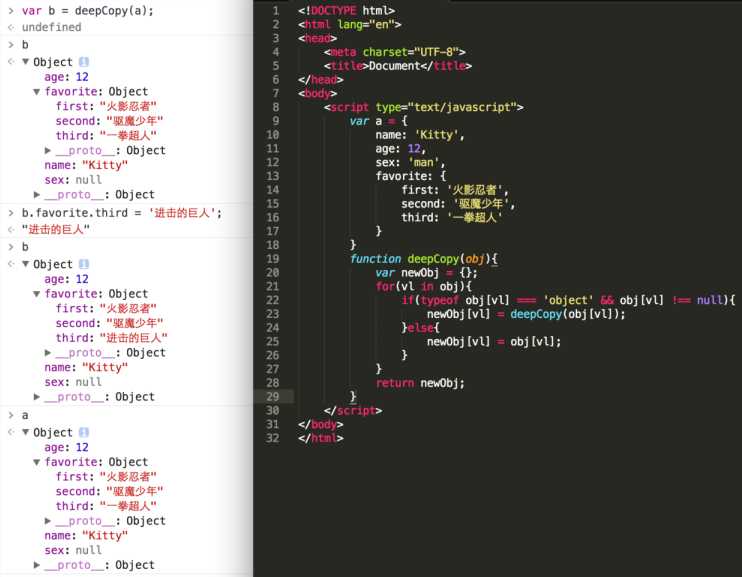This screenshot has width=742, height=577.
Task: Collapse the Object shown after 'var b = deepCopy(a)'
Action: (26, 62)
